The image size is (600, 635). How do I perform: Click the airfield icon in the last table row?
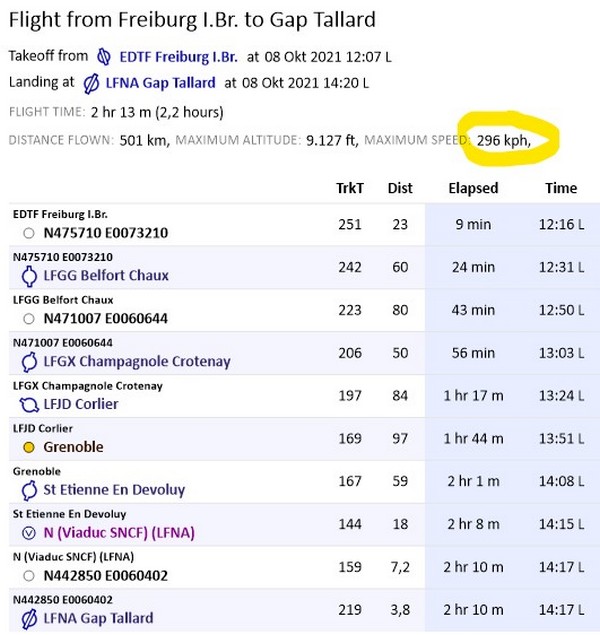click(28, 619)
